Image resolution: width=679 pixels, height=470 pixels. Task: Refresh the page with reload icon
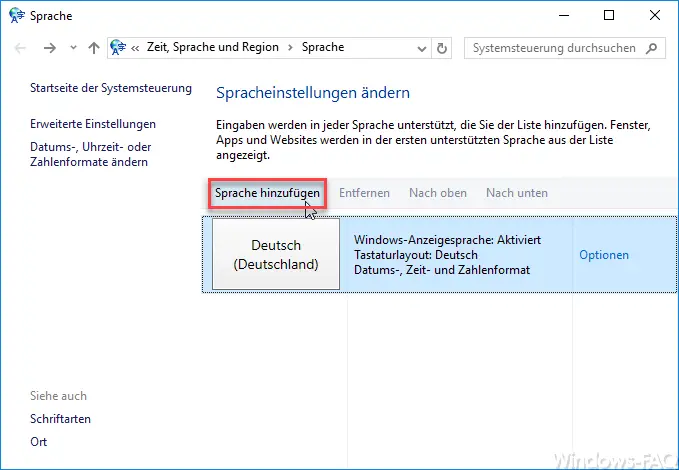pyautogui.click(x=441, y=48)
